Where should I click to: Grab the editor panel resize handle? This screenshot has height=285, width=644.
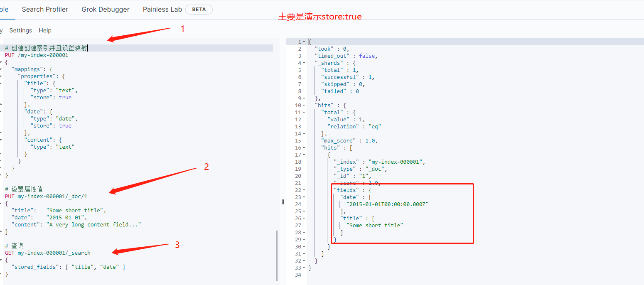coord(283,202)
